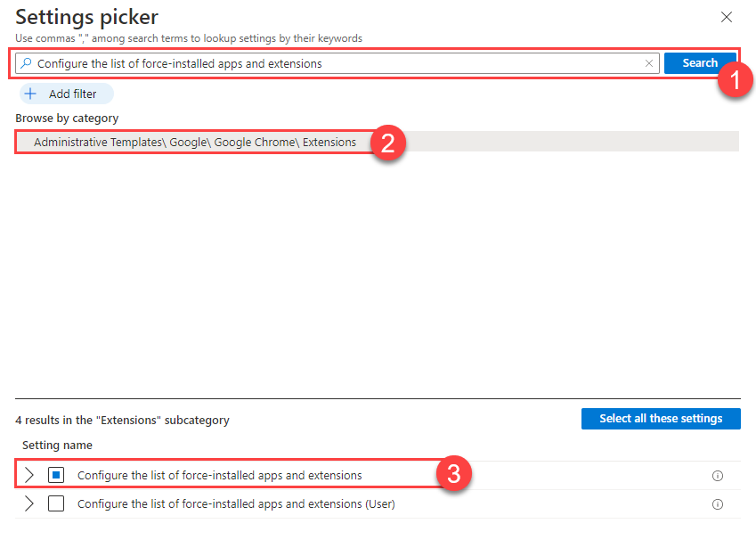Clear the search text with X icon

click(649, 63)
